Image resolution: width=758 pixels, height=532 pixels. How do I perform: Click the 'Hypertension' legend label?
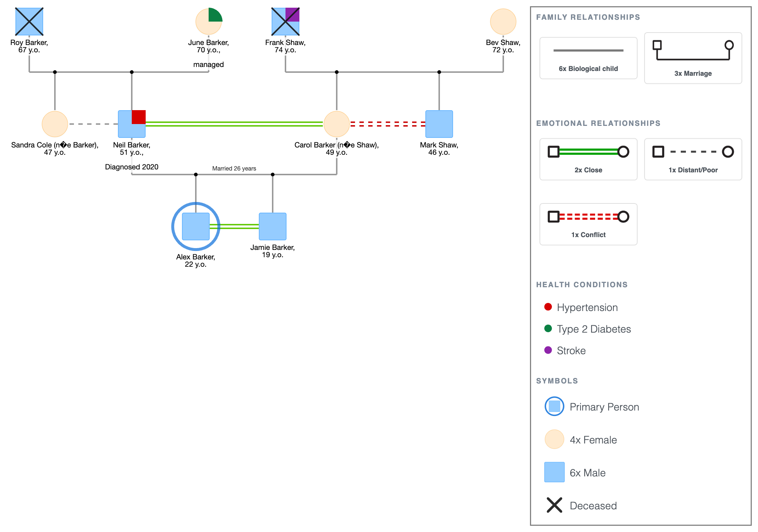[587, 307]
